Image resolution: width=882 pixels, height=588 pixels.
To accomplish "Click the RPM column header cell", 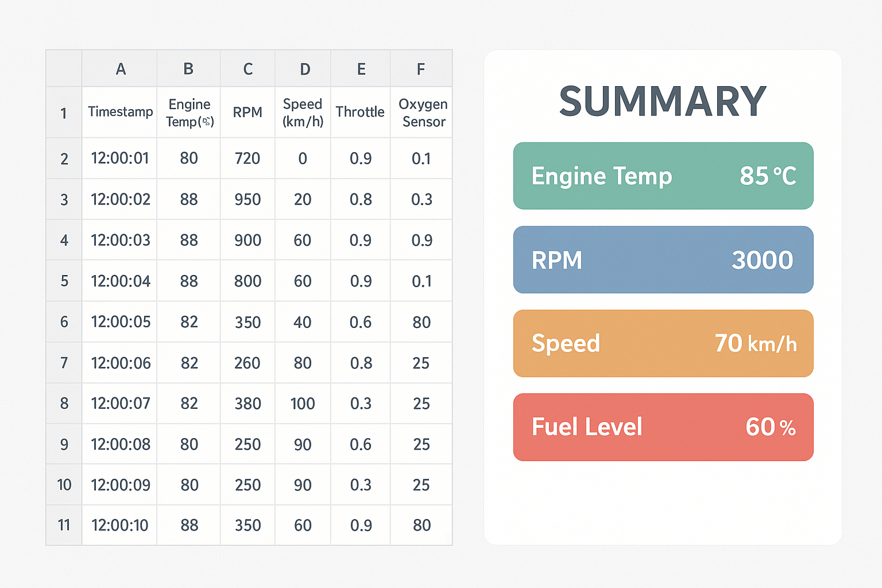I will (x=247, y=113).
